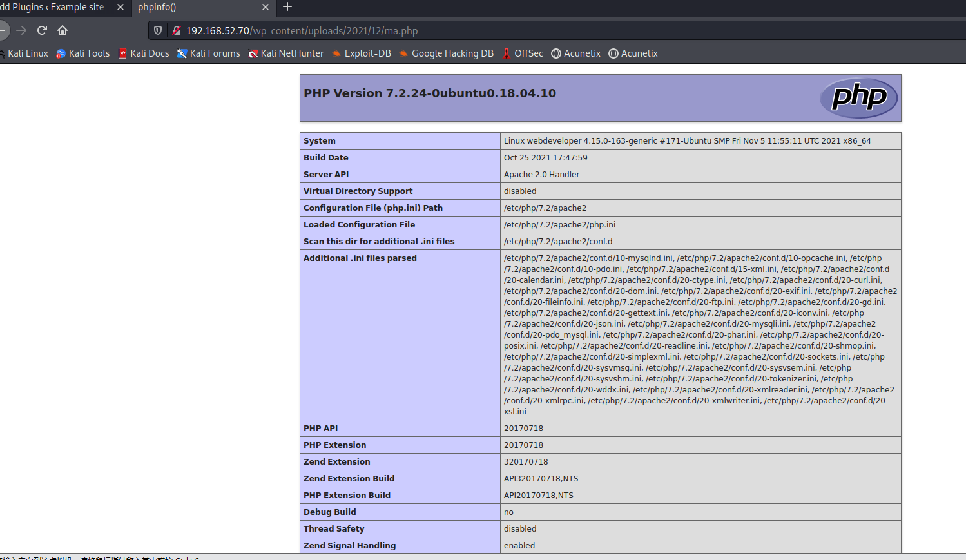The width and height of the screenshot is (966, 560).
Task: Close the phpinfo() tab
Action: (266, 7)
